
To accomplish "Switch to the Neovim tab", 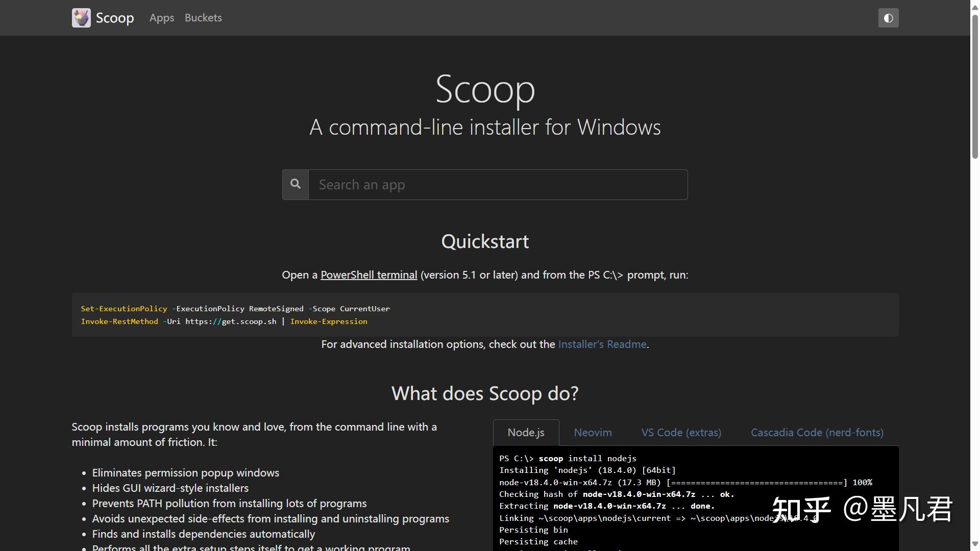I will pos(593,432).
